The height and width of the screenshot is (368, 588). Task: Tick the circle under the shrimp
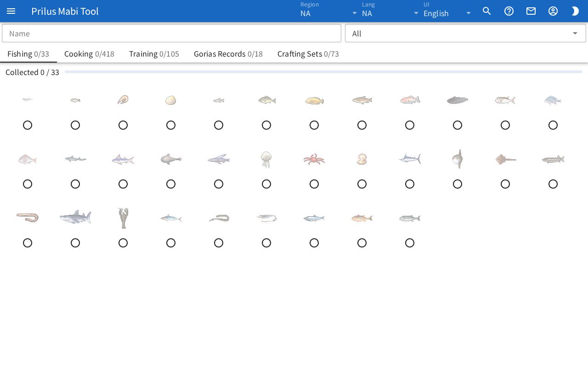[123, 125]
